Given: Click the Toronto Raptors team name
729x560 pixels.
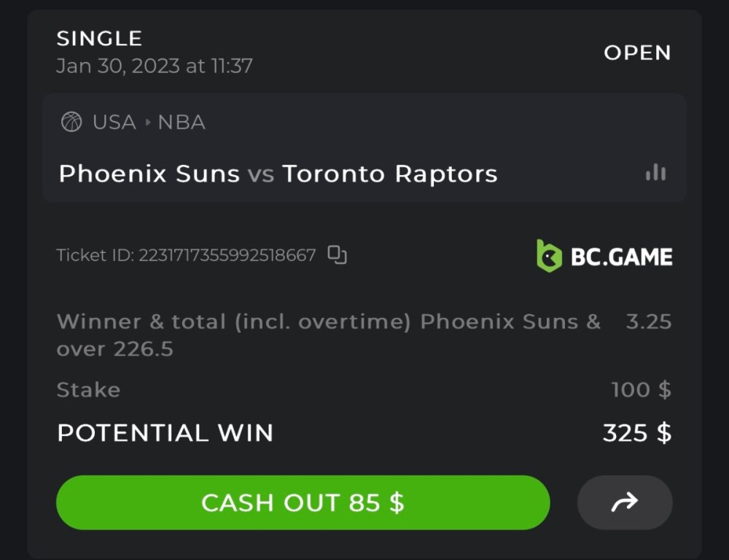Looking at the screenshot, I should [390, 174].
